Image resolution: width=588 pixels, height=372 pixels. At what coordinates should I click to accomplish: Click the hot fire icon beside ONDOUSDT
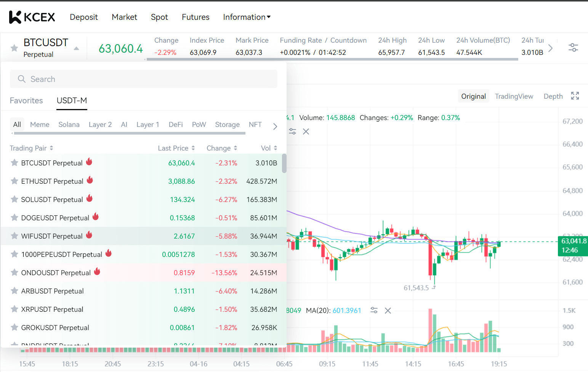pyautogui.click(x=97, y=271)
